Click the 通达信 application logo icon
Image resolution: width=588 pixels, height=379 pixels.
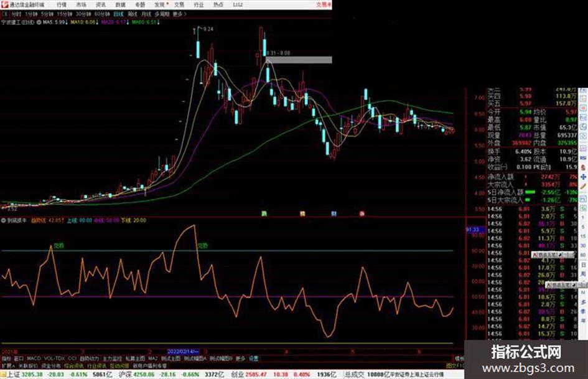pyautogui.click(x=5, y=4)
